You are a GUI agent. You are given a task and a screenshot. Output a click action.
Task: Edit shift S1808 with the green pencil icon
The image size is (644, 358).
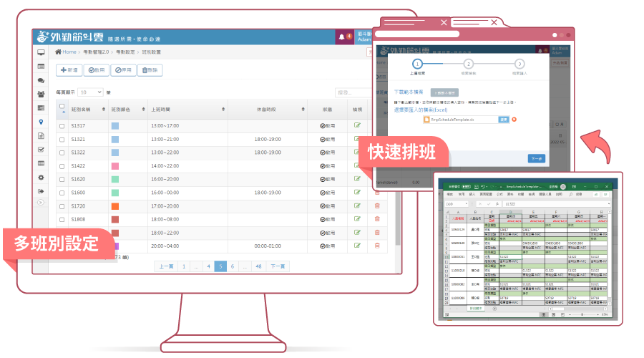(x=357, y=219)
